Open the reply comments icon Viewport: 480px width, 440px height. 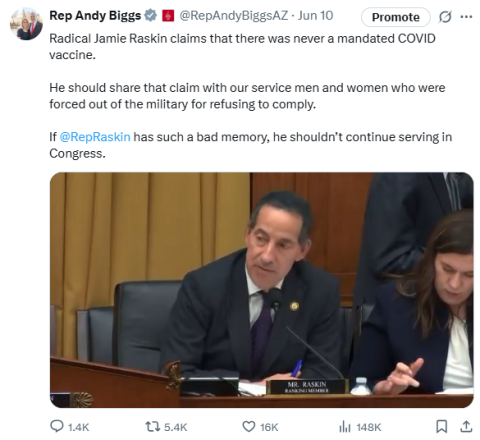pos(56,426)
